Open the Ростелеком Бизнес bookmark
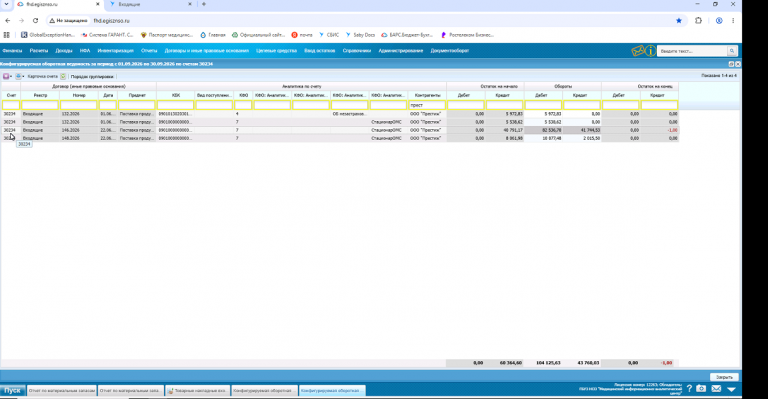The height and width of the screenshot is (399, 768). pyautogui.click(x=467, y=35)
